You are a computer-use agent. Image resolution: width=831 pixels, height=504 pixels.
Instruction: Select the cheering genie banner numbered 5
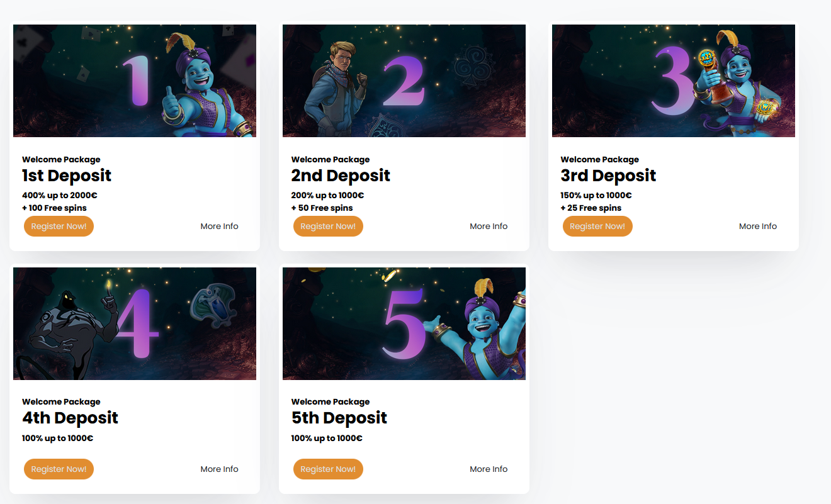pos(404,323)
